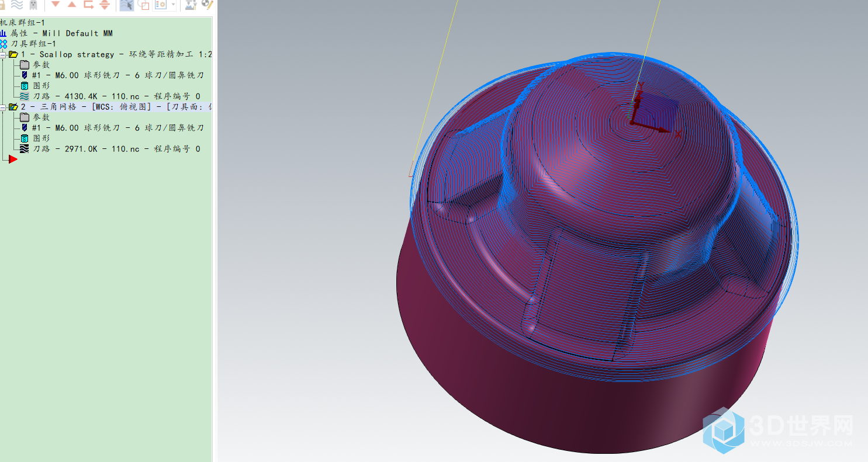Click the red rectangular insert-arrow positioning icon
868x462 pixels.
88,5
